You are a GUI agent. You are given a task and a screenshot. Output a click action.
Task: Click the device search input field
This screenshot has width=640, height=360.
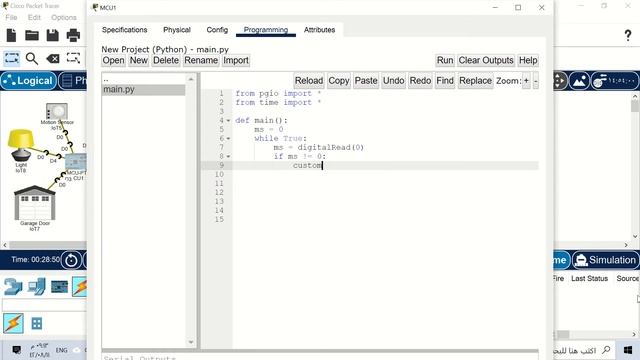(x=44, y=304)
